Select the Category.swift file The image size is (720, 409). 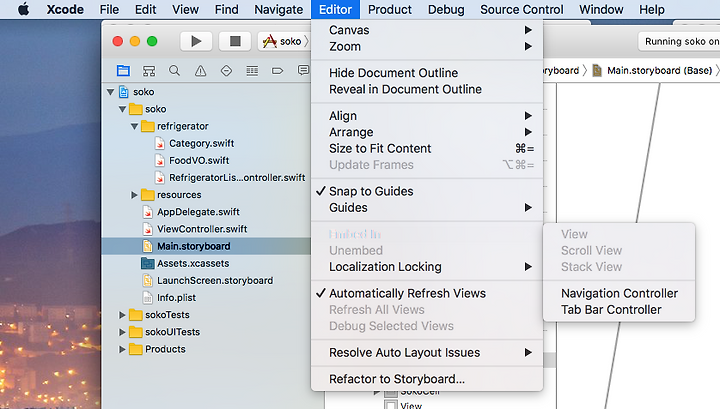[x=201, y=143]
